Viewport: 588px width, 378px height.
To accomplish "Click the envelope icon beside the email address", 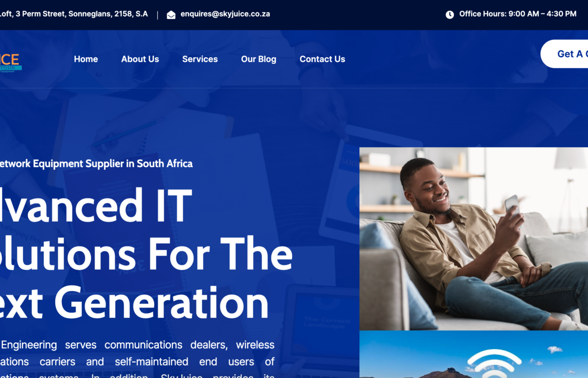I will pos(171,15).
